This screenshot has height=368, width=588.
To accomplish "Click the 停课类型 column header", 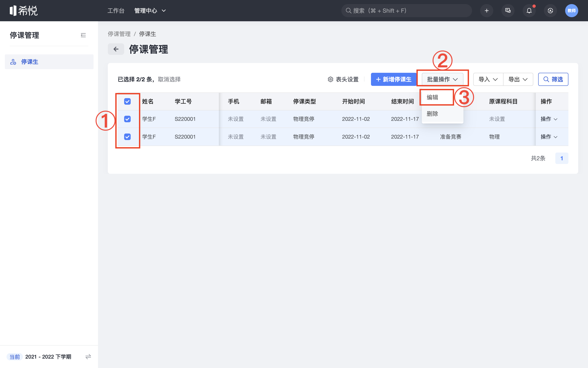I will pos(304,101).
